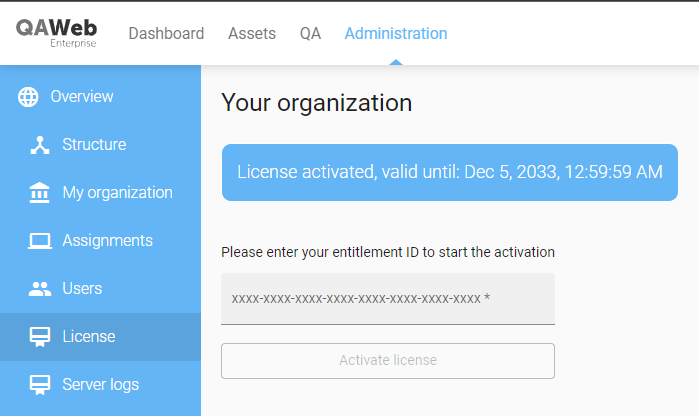
Task: Switch to the Assets tab
Action: (x=252, y=33)
